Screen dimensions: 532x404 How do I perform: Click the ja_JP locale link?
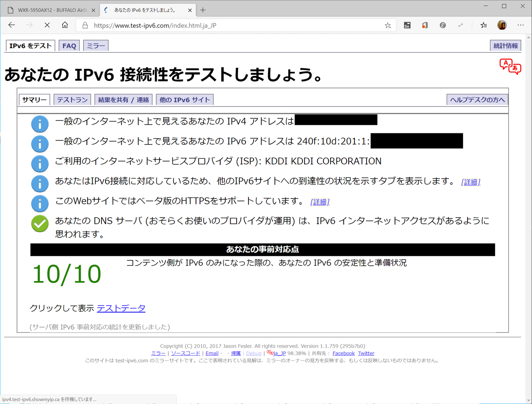pyautogui.click(x=279, y=353)
